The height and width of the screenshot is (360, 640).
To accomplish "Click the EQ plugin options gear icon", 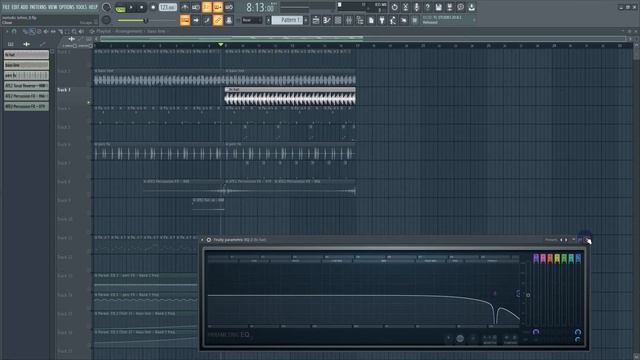I will (209, 240).
